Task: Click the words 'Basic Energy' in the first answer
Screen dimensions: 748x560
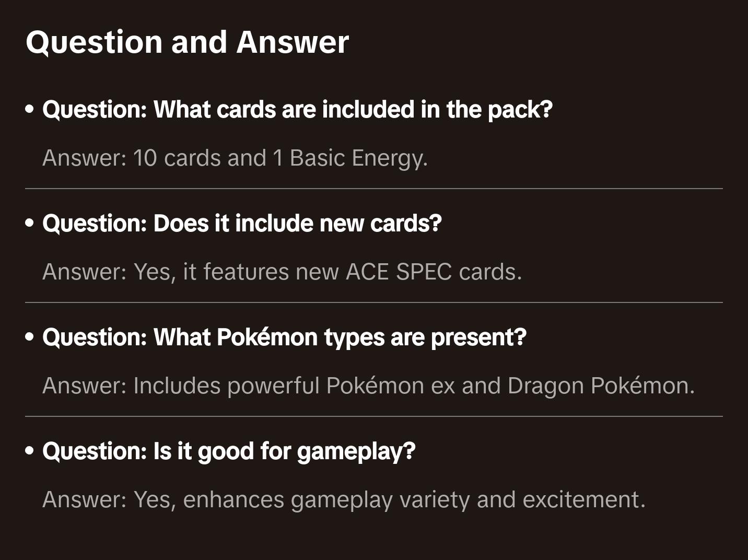Action: [358, 158]
